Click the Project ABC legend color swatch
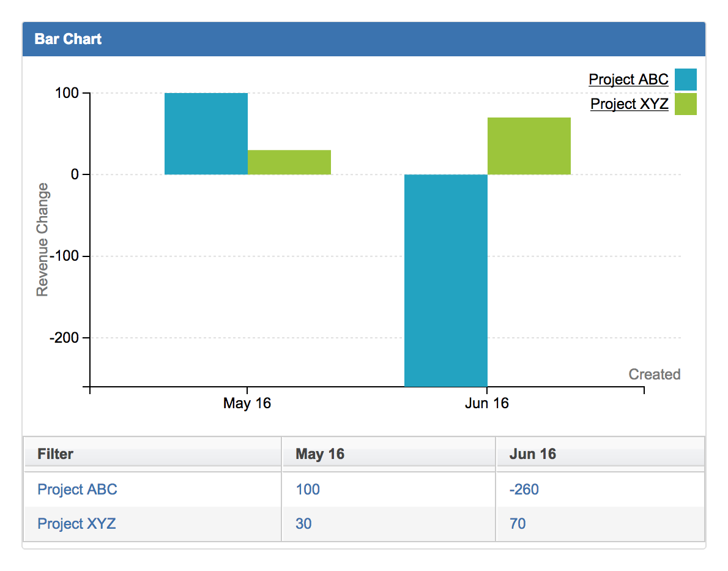 click(x=685, y=79)
